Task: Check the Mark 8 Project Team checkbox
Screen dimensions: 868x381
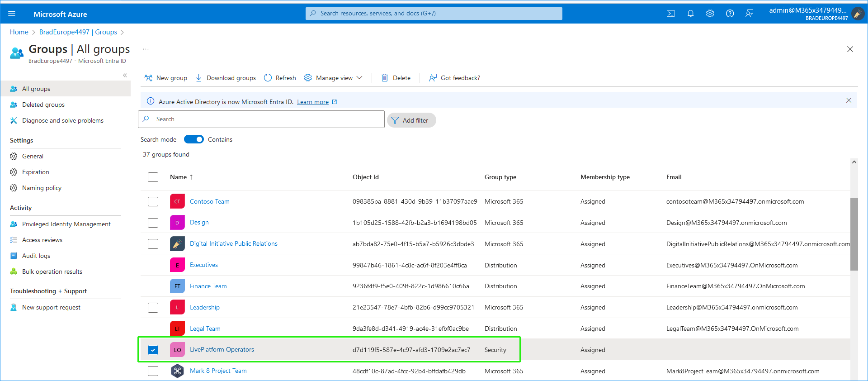Action: [x=153, y=371]
